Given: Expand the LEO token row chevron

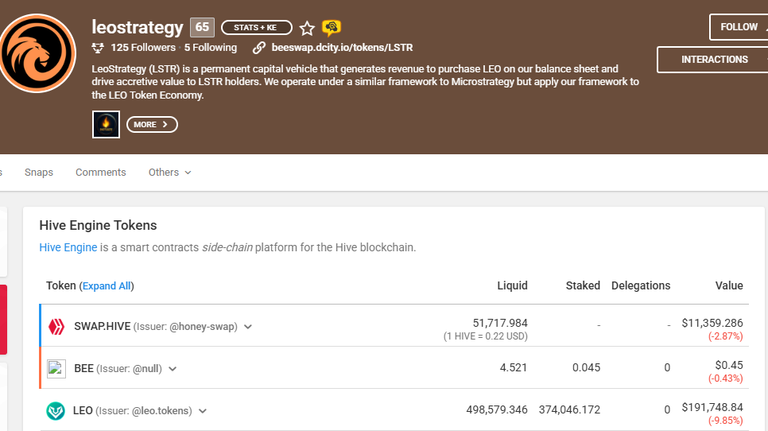Looking at the screenshot, I should [202, 411].
